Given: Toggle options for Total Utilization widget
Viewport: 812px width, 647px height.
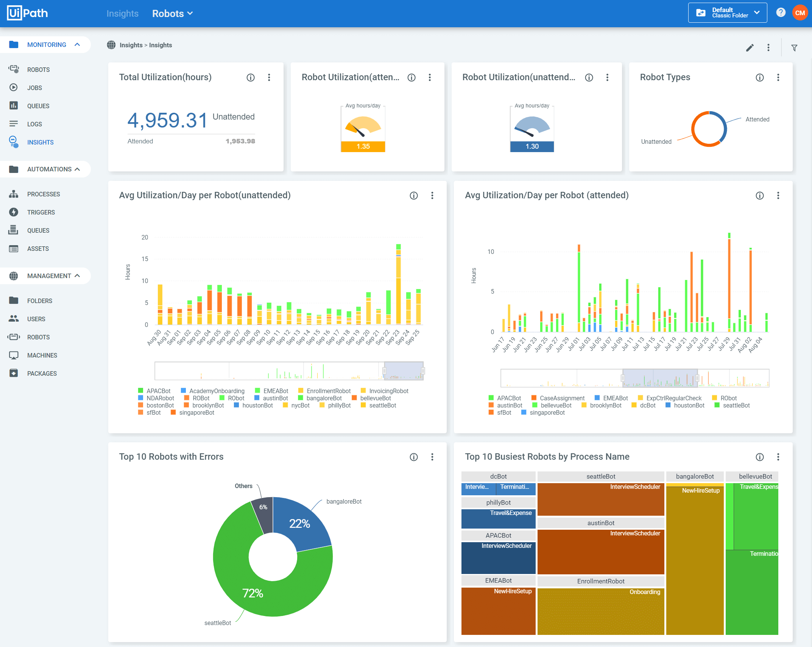Looking at the screenshot, I should point(270,78).
